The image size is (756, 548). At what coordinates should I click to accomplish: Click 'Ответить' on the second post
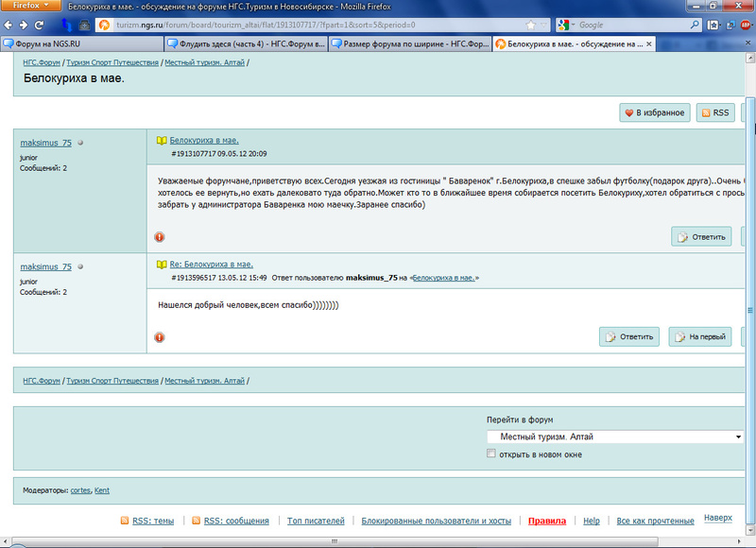(x=629, y=336)
